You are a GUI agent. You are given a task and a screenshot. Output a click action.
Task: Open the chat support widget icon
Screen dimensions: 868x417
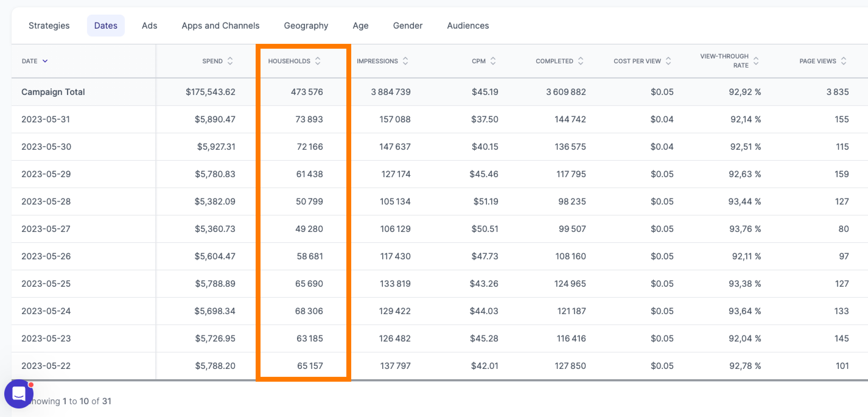point(19,394)
